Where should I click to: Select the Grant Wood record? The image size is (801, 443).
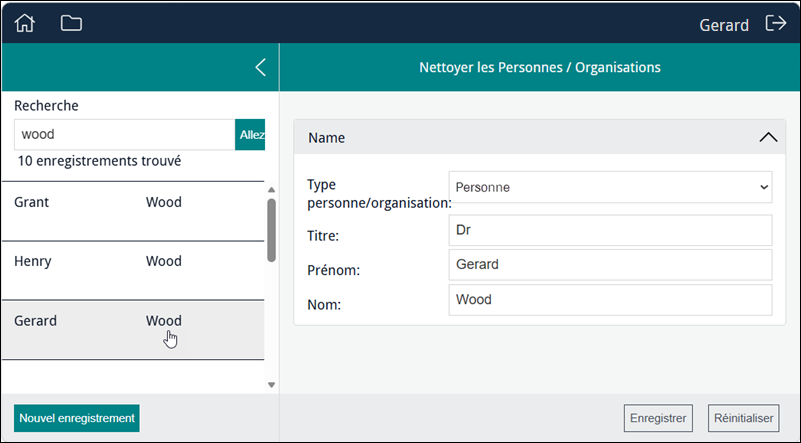tap(133, 211)
